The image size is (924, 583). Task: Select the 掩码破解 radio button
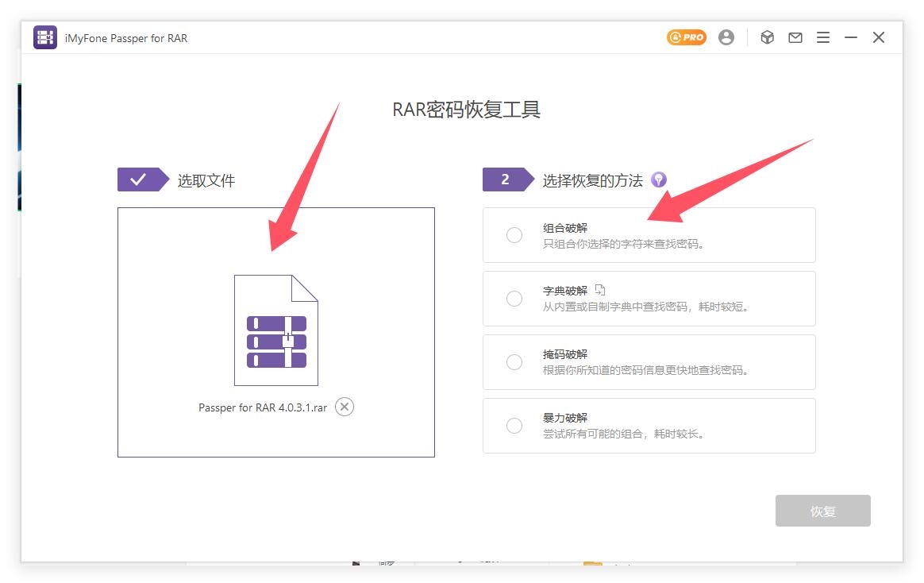pyautogui.click(x=514, y=362)
